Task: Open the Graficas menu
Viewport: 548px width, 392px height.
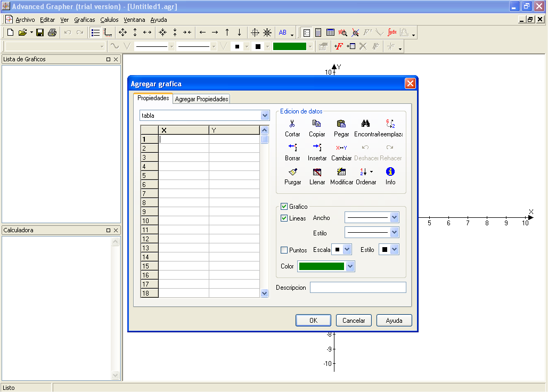Action: pyautogui.click(x=85, y=20)
